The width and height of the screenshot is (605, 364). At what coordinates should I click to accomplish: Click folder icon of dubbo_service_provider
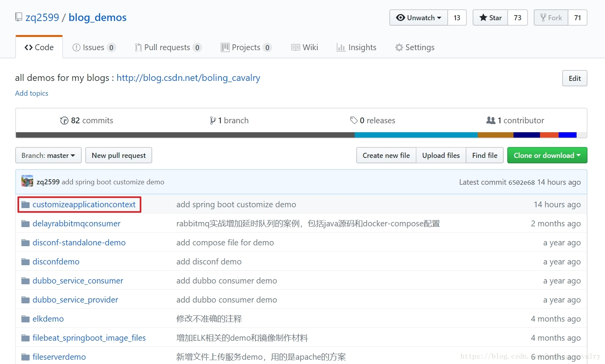pyautogui.click(x=26, y=300)
